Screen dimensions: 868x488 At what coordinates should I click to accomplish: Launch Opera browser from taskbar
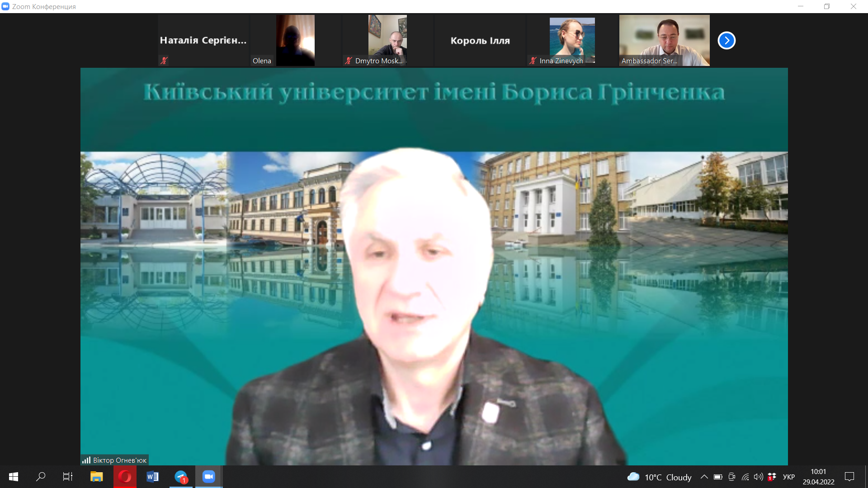[x=125, y=477]
